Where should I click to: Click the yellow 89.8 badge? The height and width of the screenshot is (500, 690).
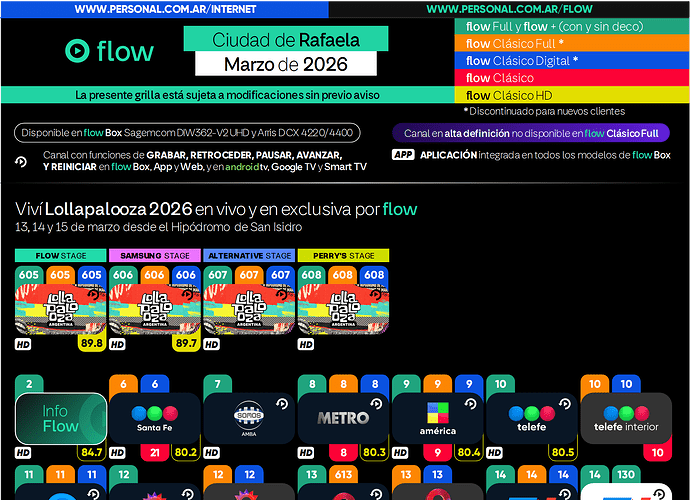point(92,343)
